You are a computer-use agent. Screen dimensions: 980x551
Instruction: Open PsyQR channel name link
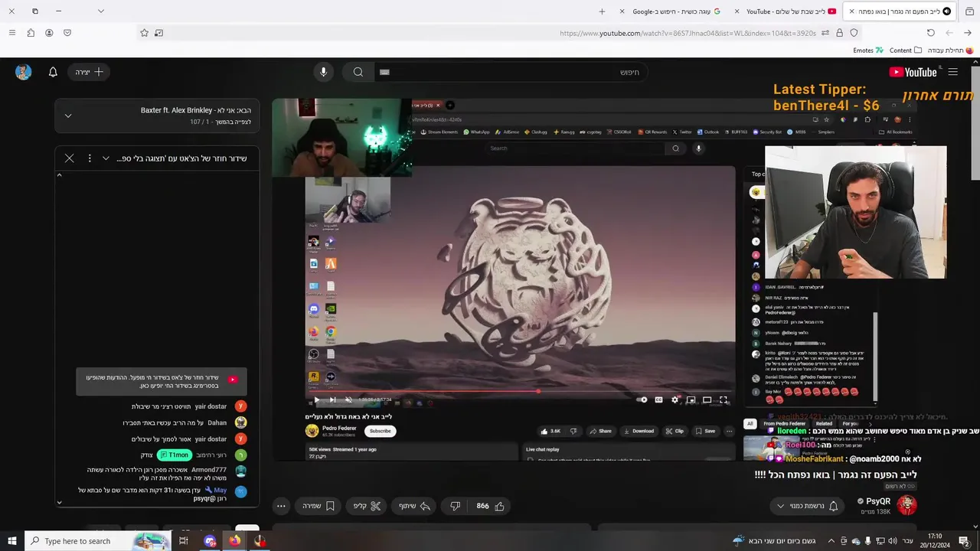pyautogui.click(x=877, y=501)
